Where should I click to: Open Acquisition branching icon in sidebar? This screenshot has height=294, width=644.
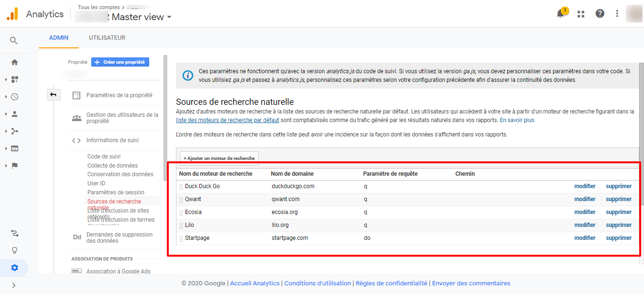coord(14,131)
